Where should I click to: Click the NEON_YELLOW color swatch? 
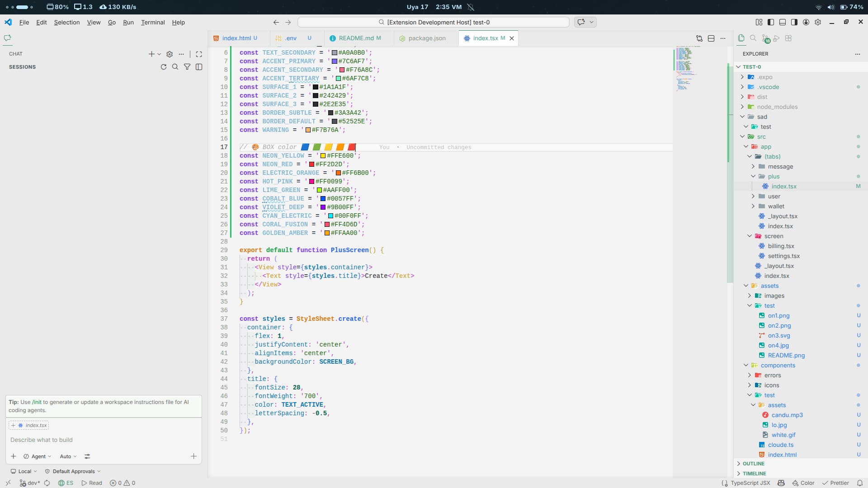coord(323,156)
